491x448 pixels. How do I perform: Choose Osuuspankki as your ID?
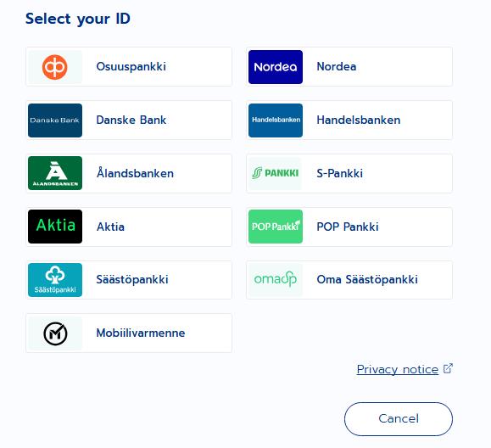point(129,67)
